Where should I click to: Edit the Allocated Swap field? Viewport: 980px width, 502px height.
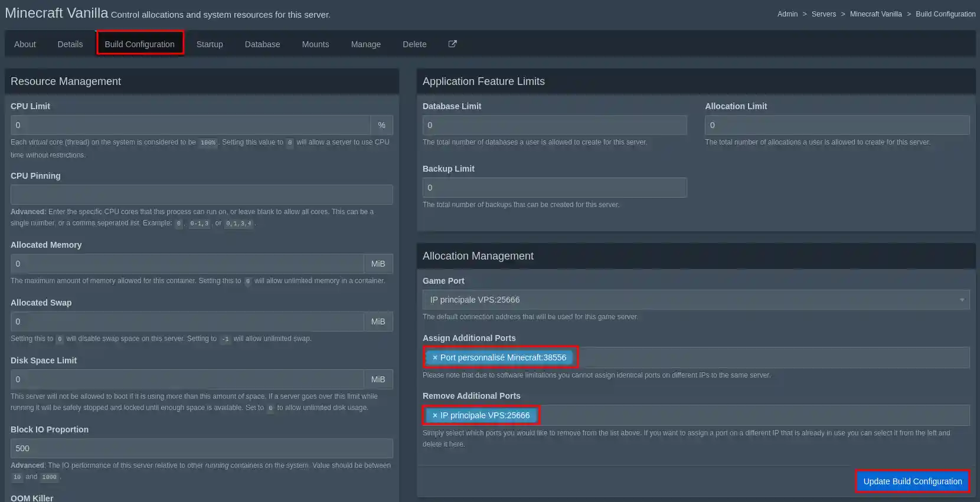[187, 321]
